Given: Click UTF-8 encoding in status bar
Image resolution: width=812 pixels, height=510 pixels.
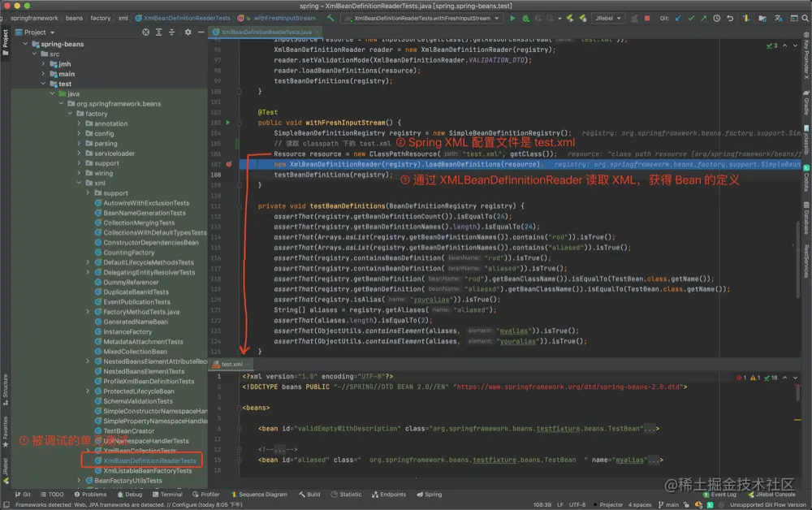Looking at the screenshot, I should pyautogui.click(x=577, y=505).
